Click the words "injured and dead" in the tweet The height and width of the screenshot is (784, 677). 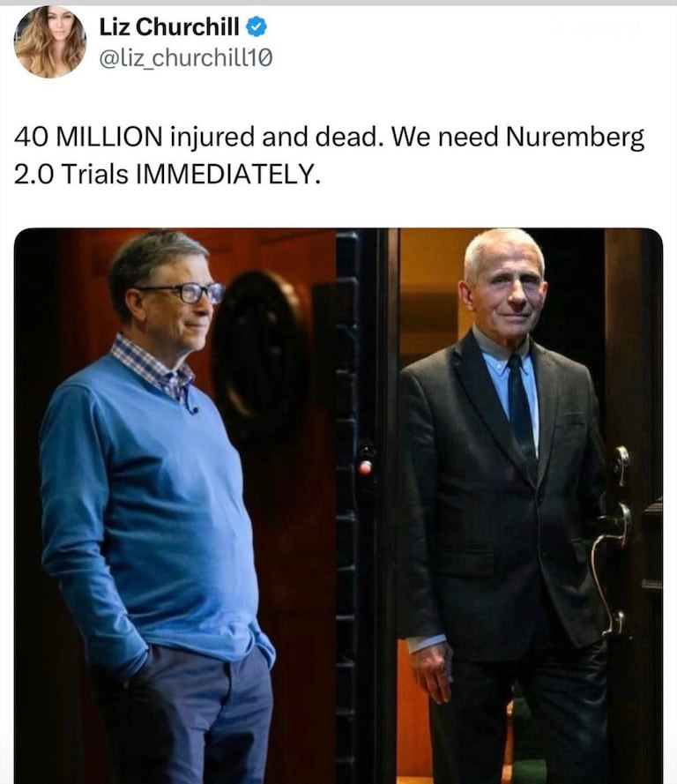tap(273, 137)
